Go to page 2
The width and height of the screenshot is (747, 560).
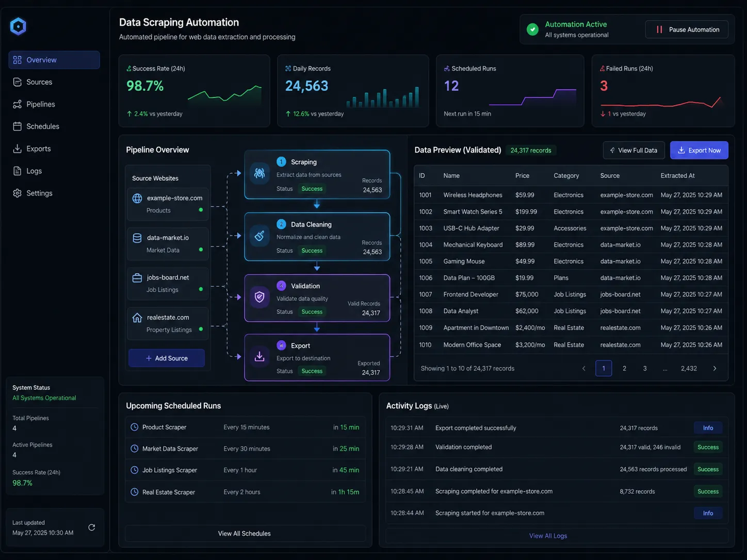(624, 368)
